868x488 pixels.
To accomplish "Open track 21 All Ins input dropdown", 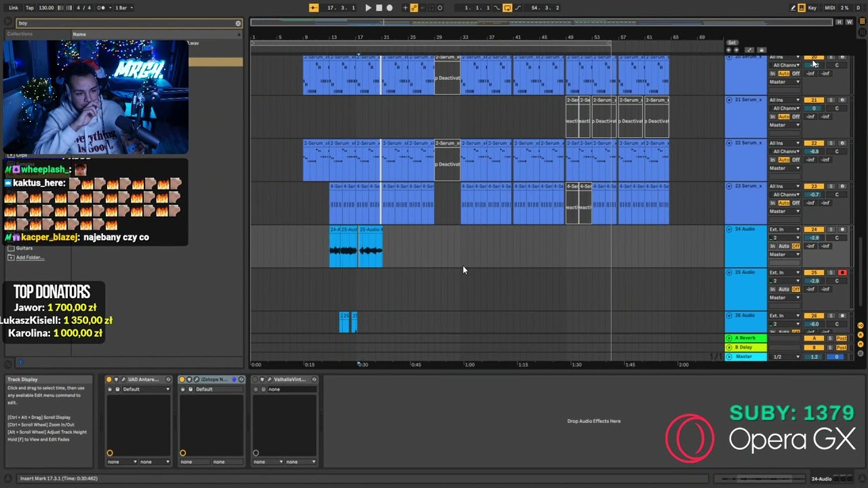I will [x=785, y=100].
